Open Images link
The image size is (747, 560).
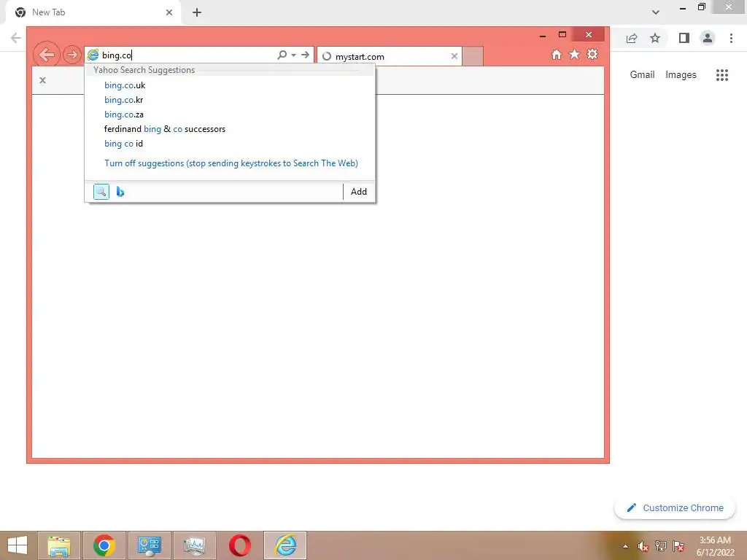coord(681,75)
